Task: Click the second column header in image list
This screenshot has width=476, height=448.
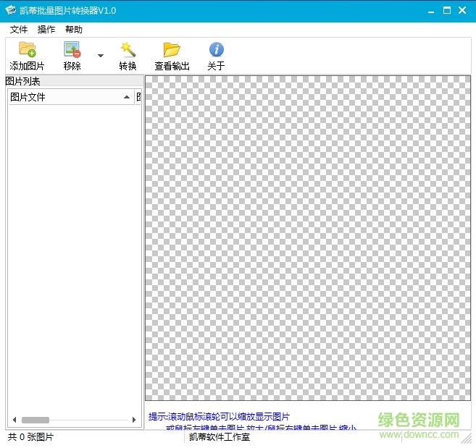Action: (138, 97)
